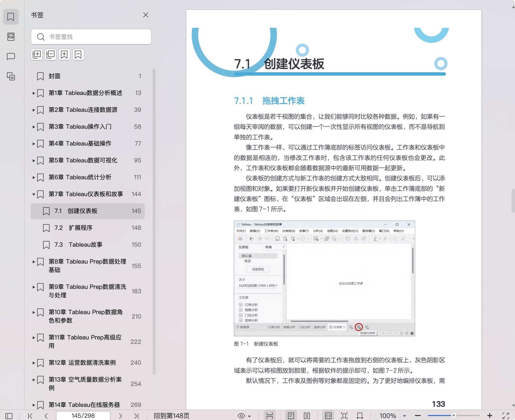Click 回到第148页 link
The image size is (515, 420).
[172, 416]
